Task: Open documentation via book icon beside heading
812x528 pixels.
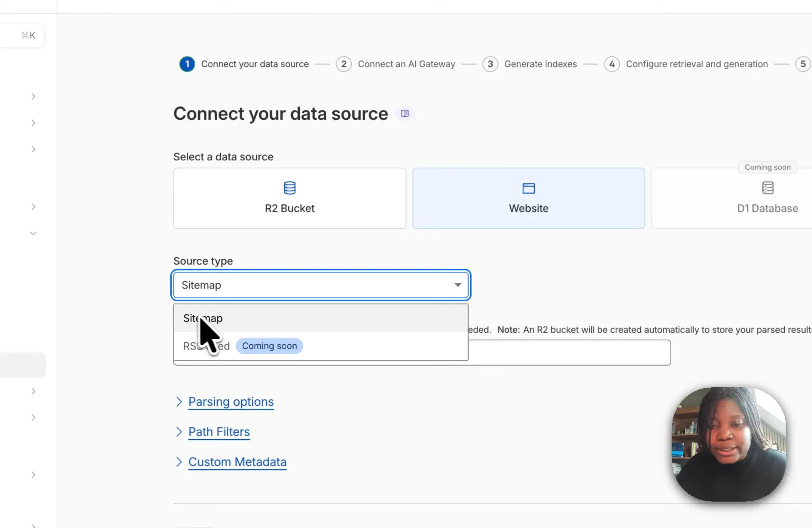Action: [x=405, y=113]
